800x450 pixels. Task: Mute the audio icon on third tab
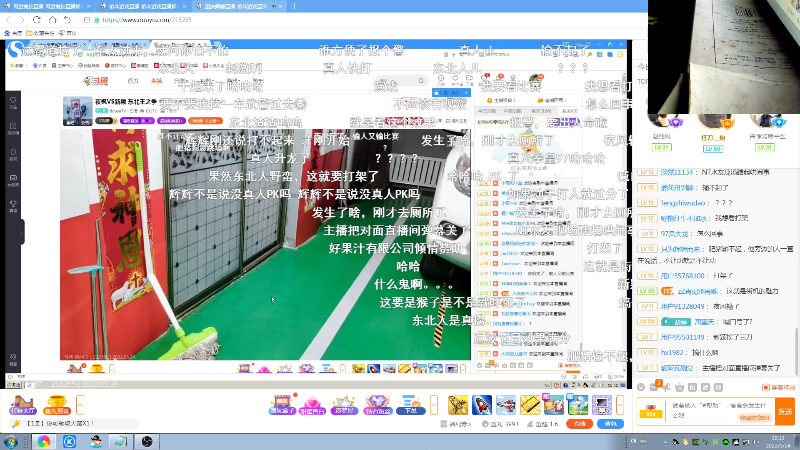(x=274, y=6)
